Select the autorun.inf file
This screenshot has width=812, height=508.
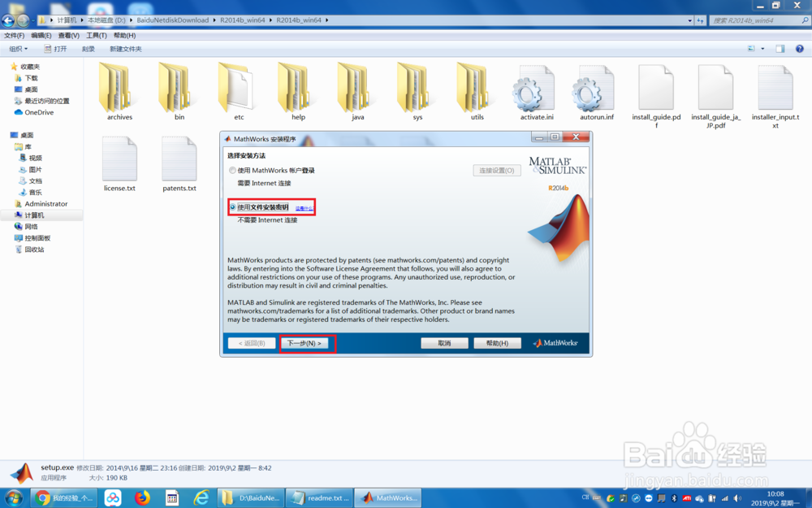pos(597,93)
